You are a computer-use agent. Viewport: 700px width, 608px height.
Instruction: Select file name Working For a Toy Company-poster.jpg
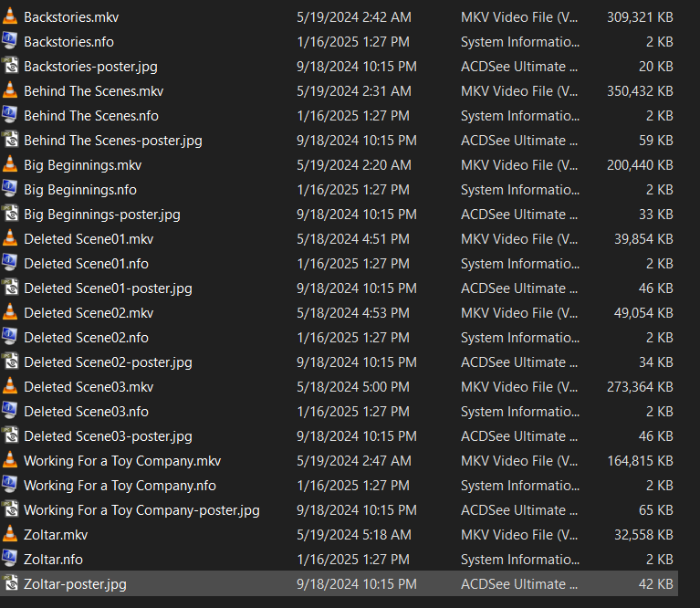(x=142, y=510)
